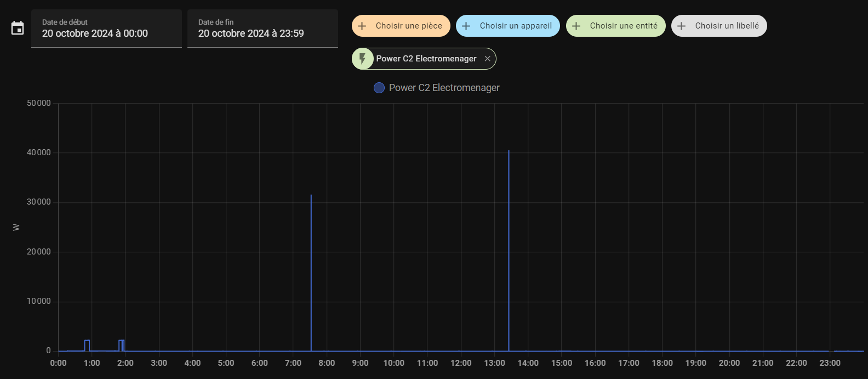Click the 40 000 y-axis label
Screen dimensions: 868x379
(x=39, y=152)
